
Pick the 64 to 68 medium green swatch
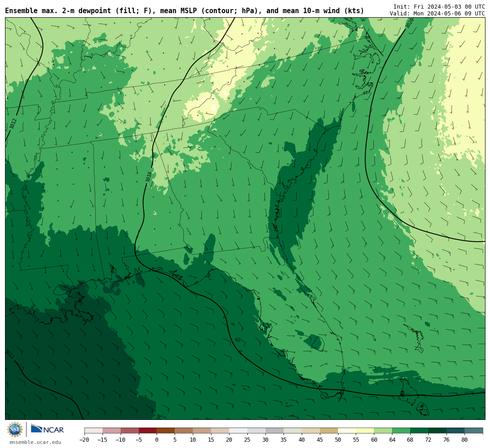[x=401, y=431]
